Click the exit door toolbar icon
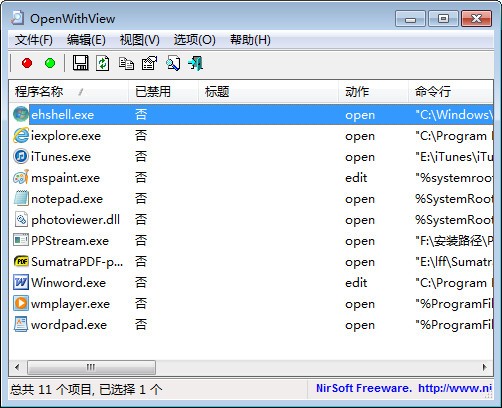The height and width of the screenshot is (408, 502). click(196, 63)
